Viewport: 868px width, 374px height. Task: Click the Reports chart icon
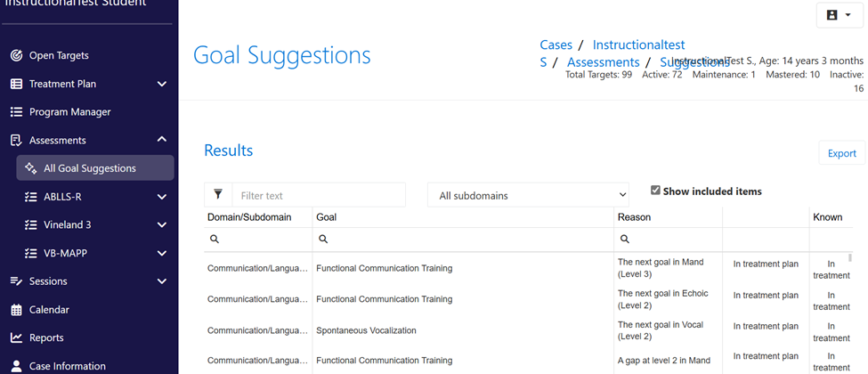[x=17, y=337]
